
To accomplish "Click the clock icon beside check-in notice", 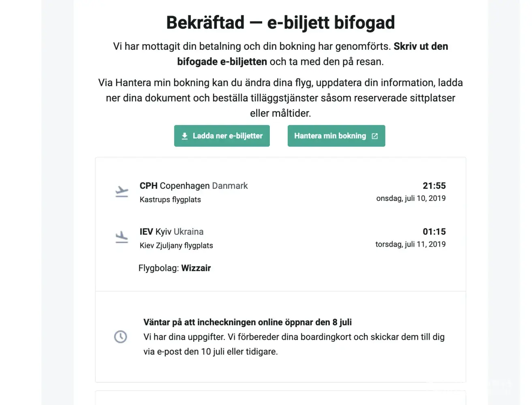I will [x=120, y=337].
